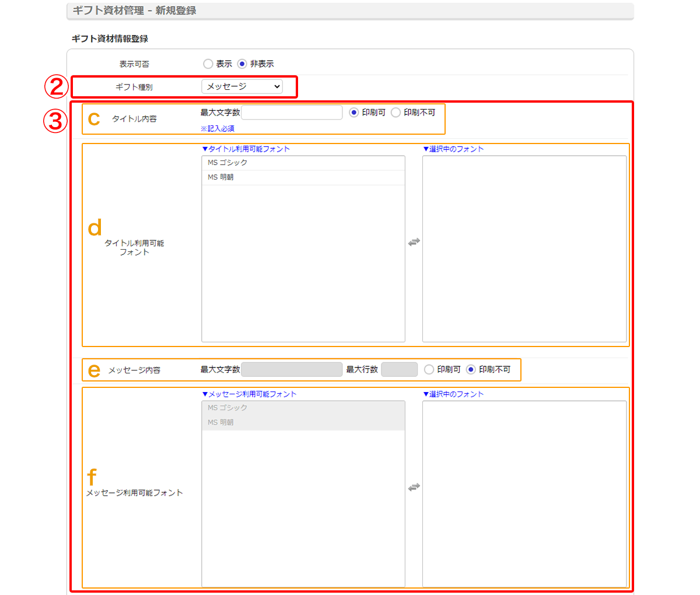
Task: Click the メッセージ内容 最大文字数 input field
Action: tap(292, 369)
